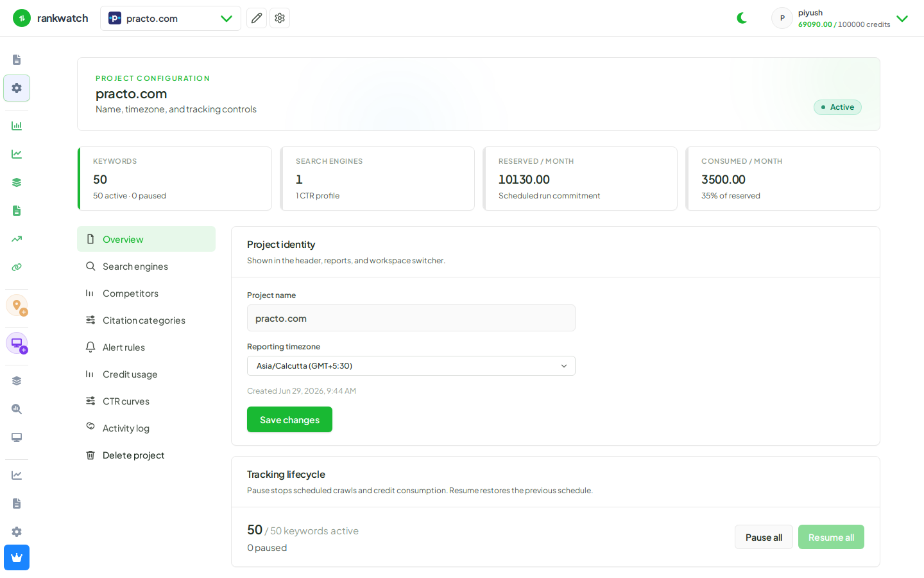The height and width of the screenshot is (578, 924).
Task: Open the green chain link sidebar icon
Action: point(17,267)
